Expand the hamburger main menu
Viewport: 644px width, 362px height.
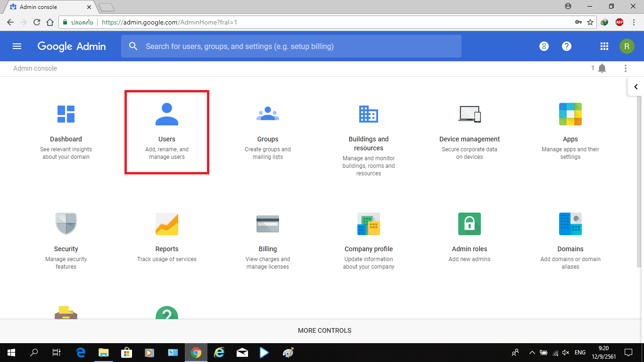(17, 46)
